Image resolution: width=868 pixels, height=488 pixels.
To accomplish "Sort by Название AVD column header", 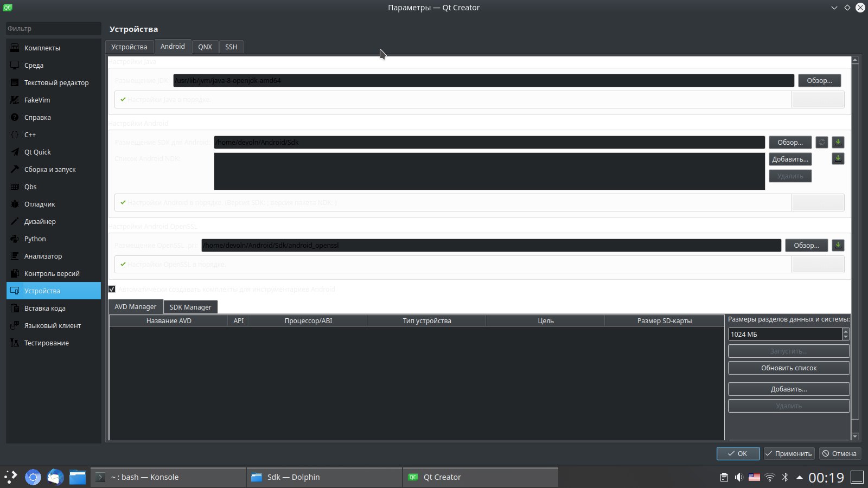I will click(169, 320).
